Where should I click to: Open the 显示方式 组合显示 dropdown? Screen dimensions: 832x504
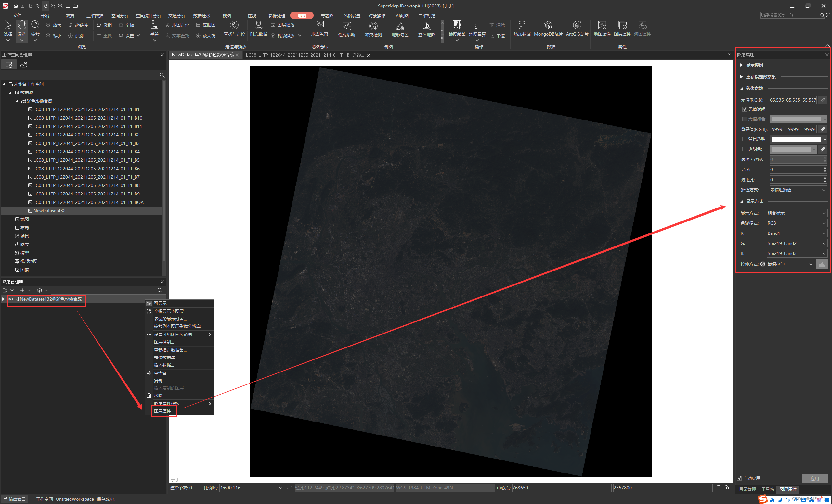click(797, 213)
